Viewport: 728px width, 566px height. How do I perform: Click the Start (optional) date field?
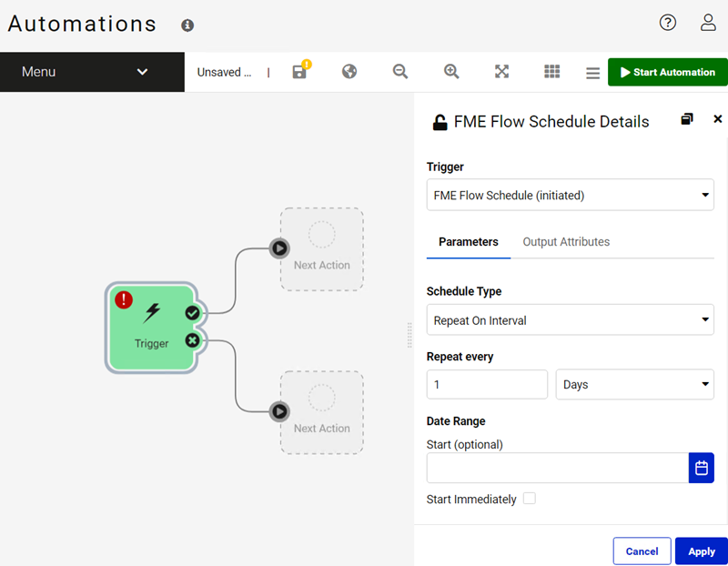tap(558, 468)
